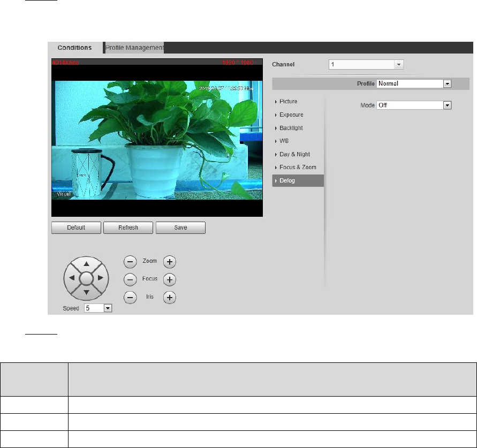Image resolution: width=477 pixels, height=448 pixels.
Task: Click the Zoom minus button
Action: pyautogui.click(x=130, y=262)
